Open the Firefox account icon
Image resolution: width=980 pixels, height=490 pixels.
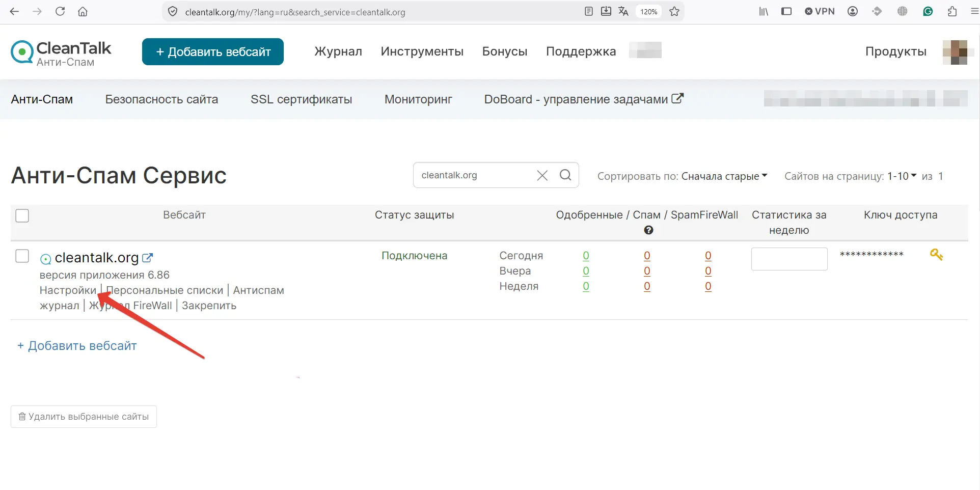click(x=853, y=11)
